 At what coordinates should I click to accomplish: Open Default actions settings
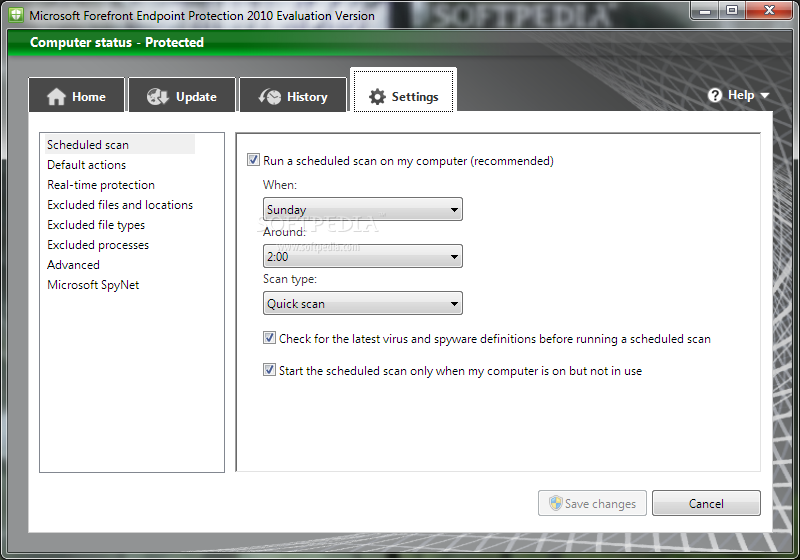point(86,165)
